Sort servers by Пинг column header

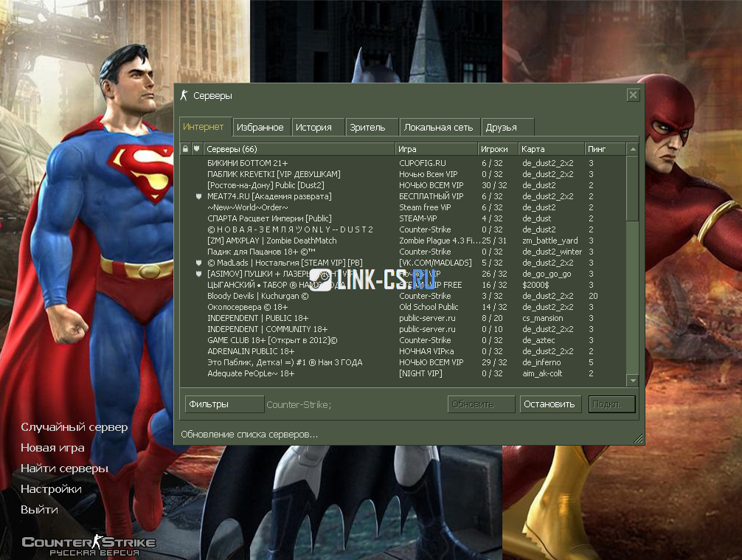[605, 149]
